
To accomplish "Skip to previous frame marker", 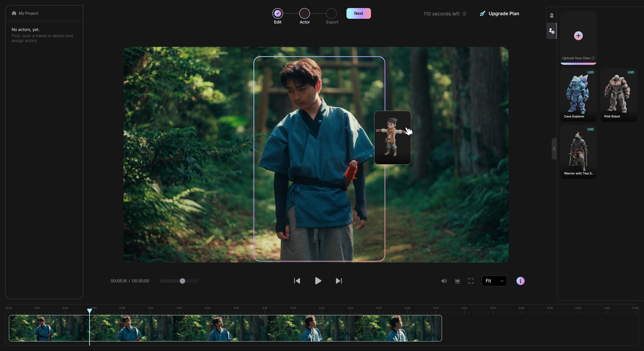I will tap(297, 281).
